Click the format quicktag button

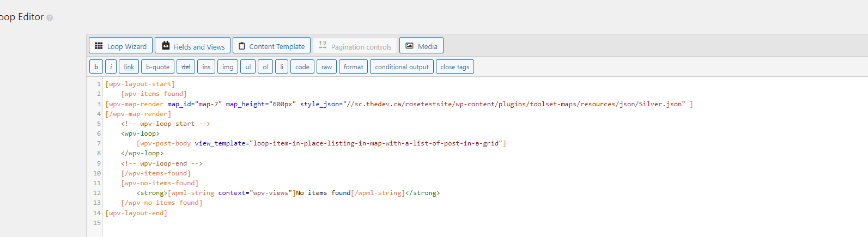(x=353, y=66)
